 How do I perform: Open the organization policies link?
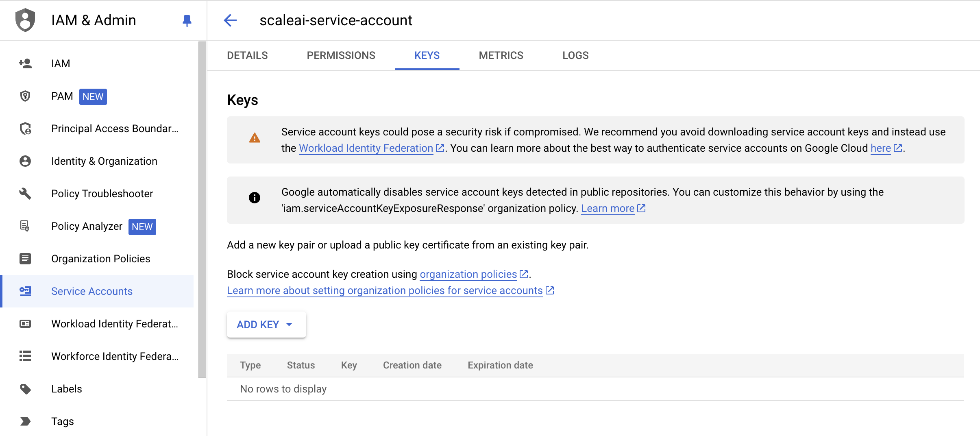click(x=468, y=275)
